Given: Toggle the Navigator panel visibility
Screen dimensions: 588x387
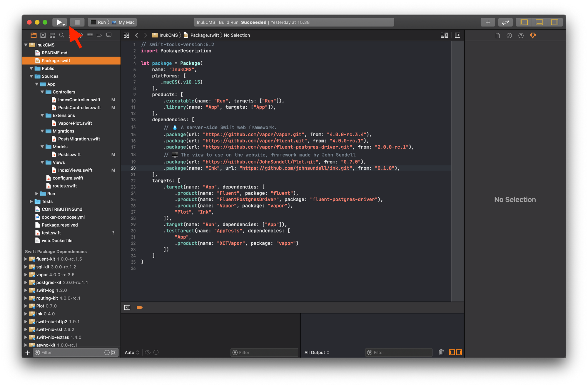Looking at the screenshot, I should tap(524, 22).
